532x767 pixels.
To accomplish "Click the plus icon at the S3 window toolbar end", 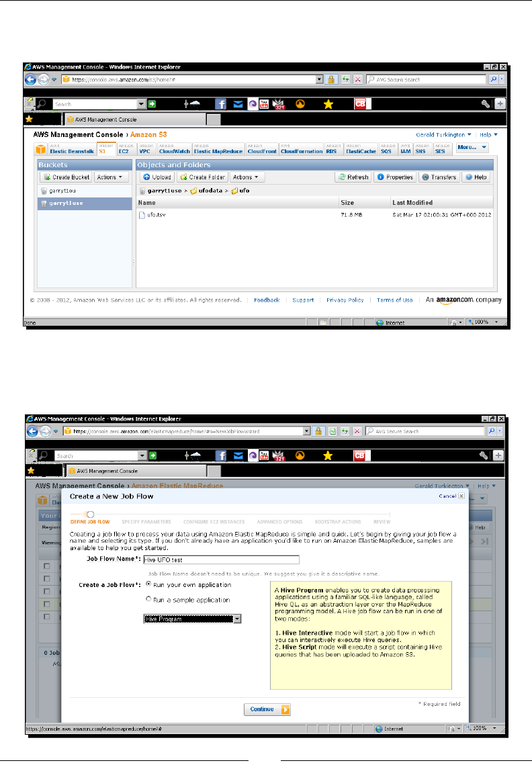I will 500,103.
